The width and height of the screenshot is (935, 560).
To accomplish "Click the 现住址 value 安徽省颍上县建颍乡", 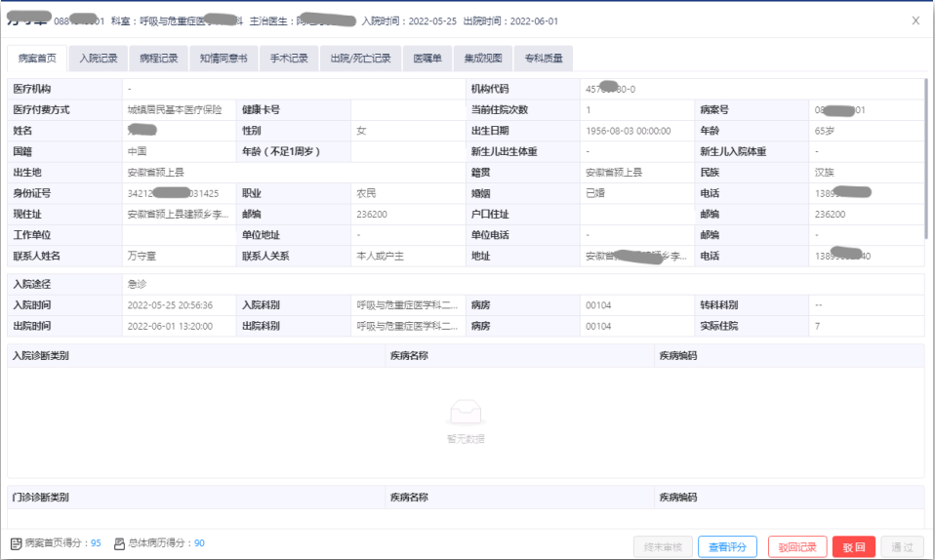I will tap(178, 214).
